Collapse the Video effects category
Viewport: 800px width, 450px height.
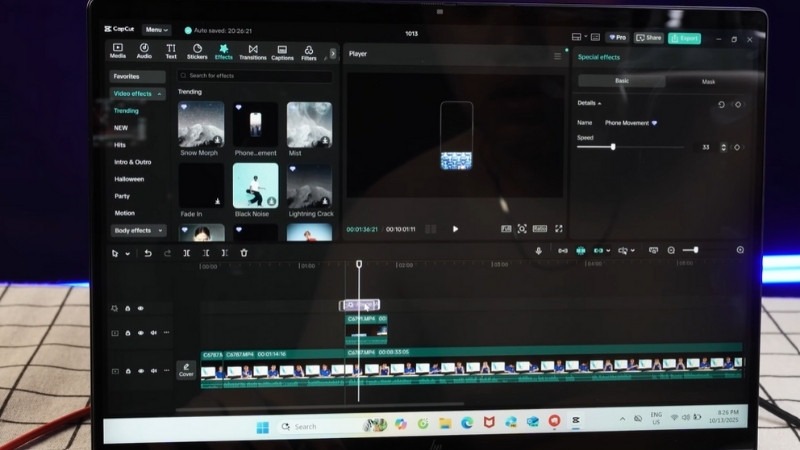pyautogui.click(x=159, y=94)
